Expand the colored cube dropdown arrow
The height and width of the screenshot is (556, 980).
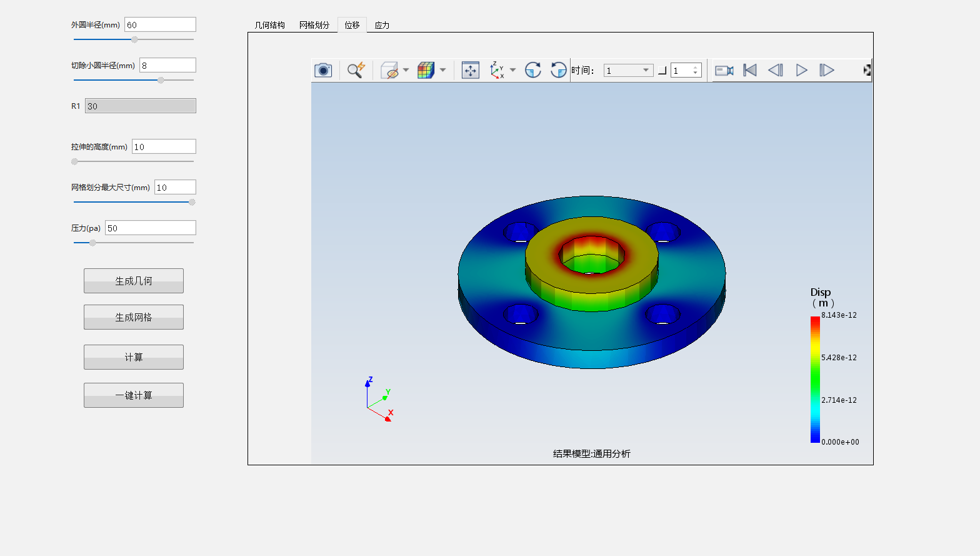442,70
